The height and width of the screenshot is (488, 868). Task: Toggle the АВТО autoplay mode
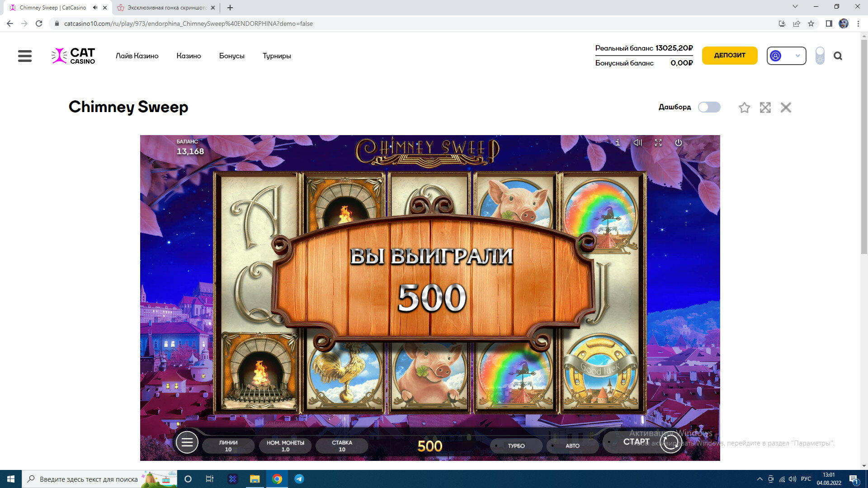click(x=572, y=446)
